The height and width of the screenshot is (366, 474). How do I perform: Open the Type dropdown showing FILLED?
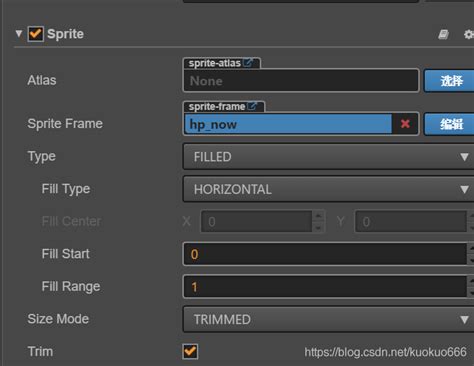pos(328,157)
